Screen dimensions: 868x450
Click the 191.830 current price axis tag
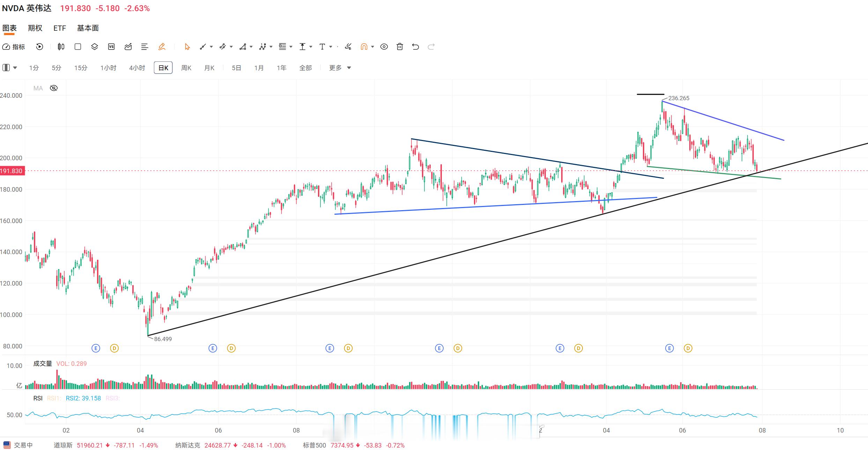12,171
